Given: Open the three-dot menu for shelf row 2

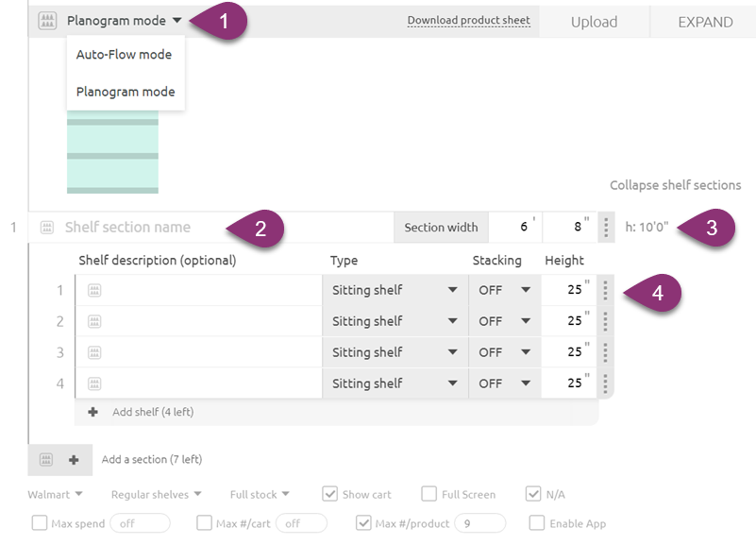Looking at the screenshot, I should coord(606,321).
